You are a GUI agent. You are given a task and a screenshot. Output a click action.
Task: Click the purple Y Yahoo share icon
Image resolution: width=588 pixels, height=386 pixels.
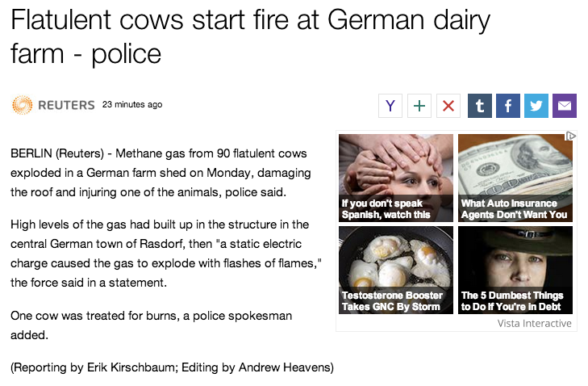pyautogui.click(x=390, y=106)
